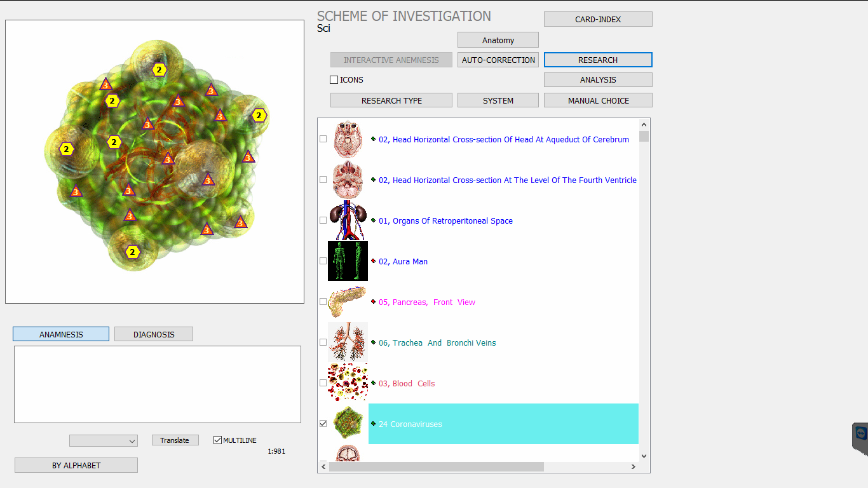The width and height of the screenshot is (868, 488).
Task: Click the Blood Cells thumbnail image
Action: [x=348, y=383]
